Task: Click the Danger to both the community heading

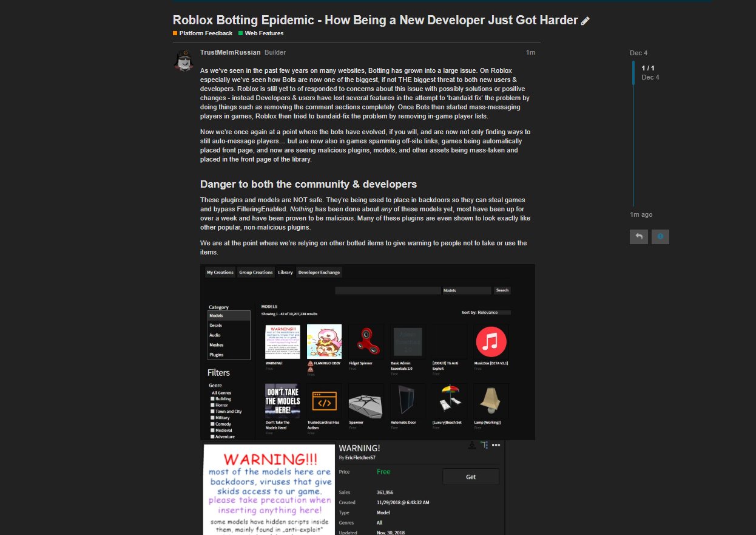Action: (309, 184)
